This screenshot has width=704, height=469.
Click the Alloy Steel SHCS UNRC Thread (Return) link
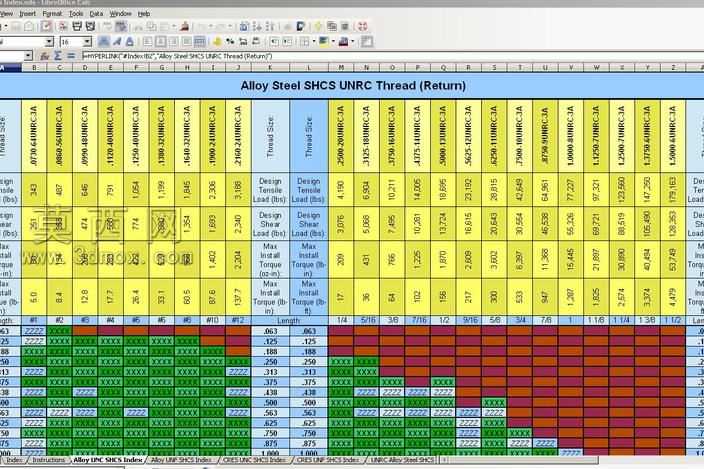(353, 86)
